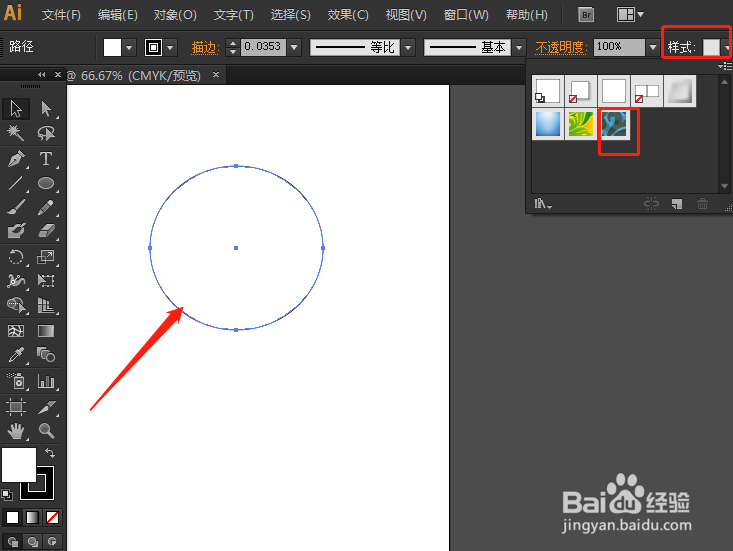This screenshot has height=551, width=733.
Task: Swap fill and stroke colors
Action: (x=50, y=452)
